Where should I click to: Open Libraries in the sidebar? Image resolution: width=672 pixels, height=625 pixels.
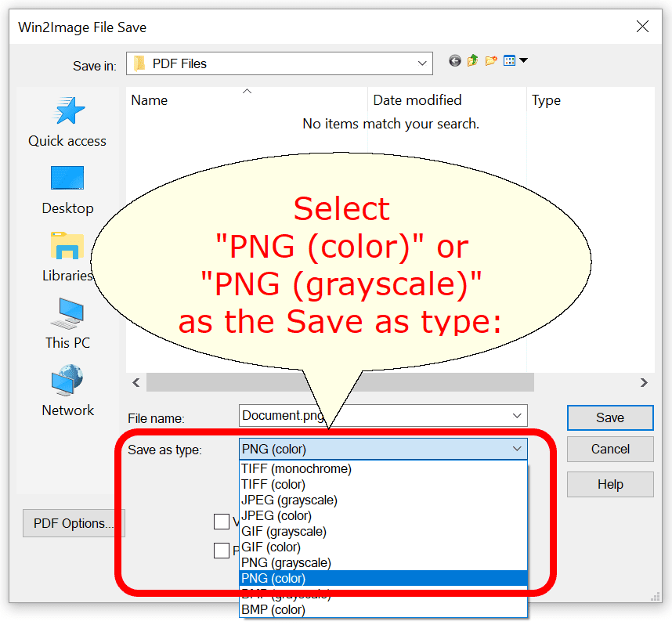click(67, 257)
